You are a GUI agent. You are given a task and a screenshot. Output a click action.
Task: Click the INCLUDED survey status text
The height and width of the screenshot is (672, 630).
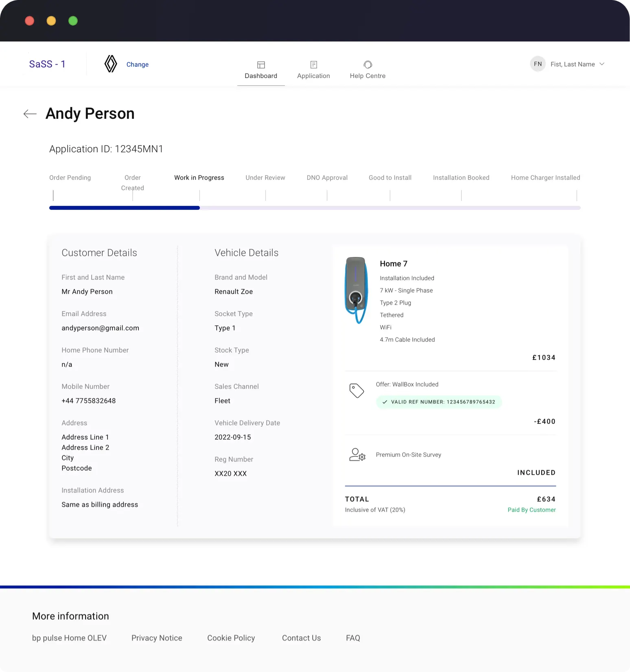click(x=536, y=473)
